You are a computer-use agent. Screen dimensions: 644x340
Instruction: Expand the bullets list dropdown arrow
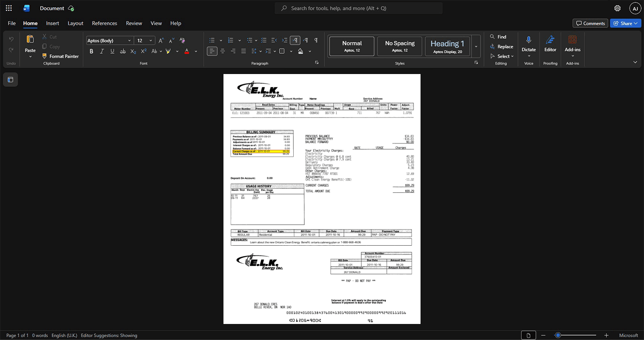point(220,41)
